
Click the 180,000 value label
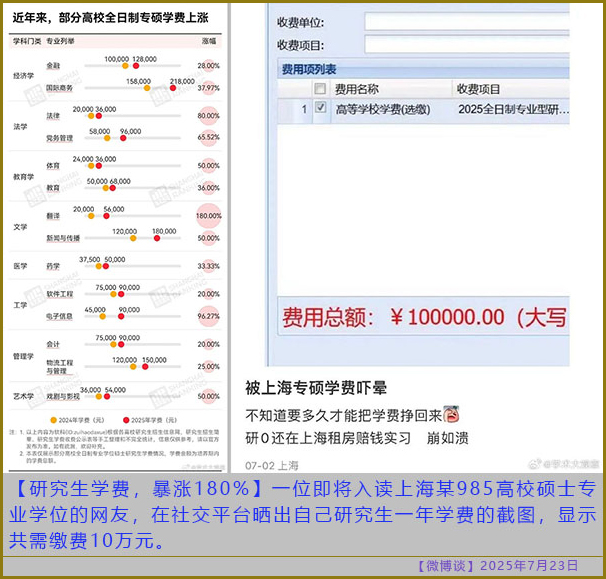click(x=164, y=231)
